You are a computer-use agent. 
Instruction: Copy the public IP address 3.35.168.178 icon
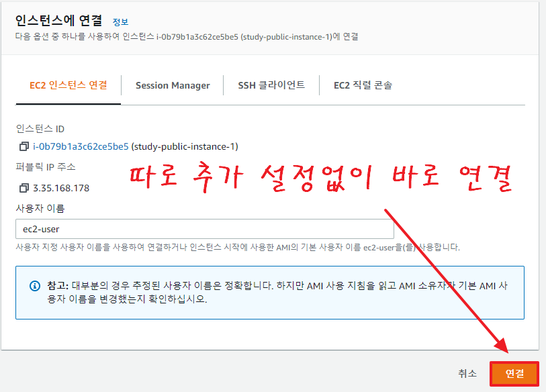(24, 188)
